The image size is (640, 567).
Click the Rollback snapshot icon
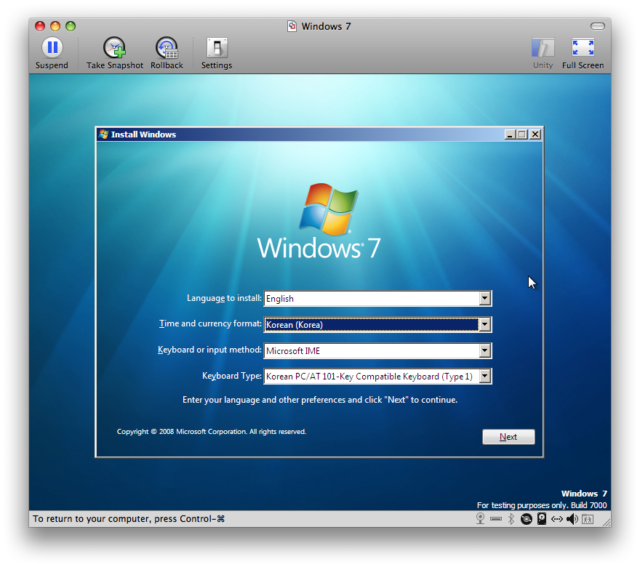tap(167, 47)
